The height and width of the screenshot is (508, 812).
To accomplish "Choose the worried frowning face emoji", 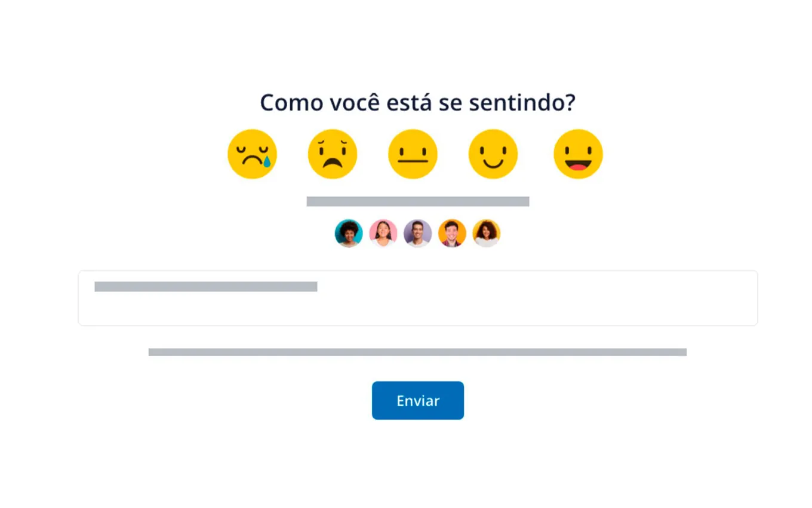I will coord(333,154).
